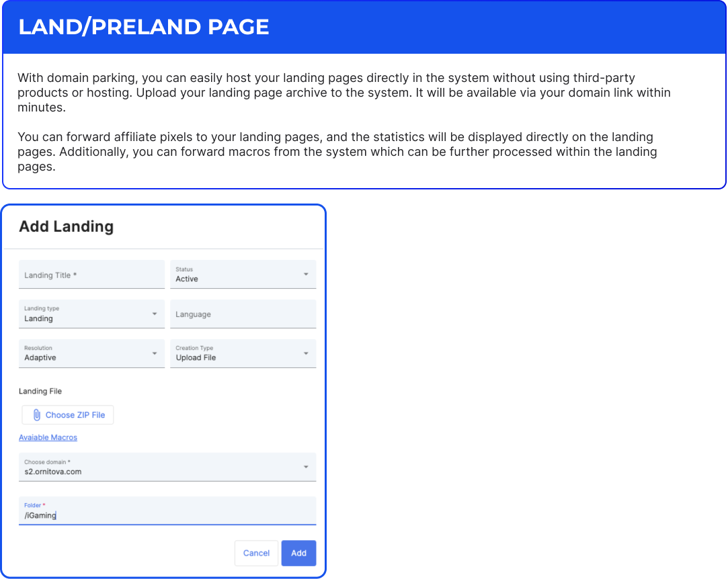Click the Upload File creation type value
This screenshot has height=579, width=728.
[x=196, y=358]
